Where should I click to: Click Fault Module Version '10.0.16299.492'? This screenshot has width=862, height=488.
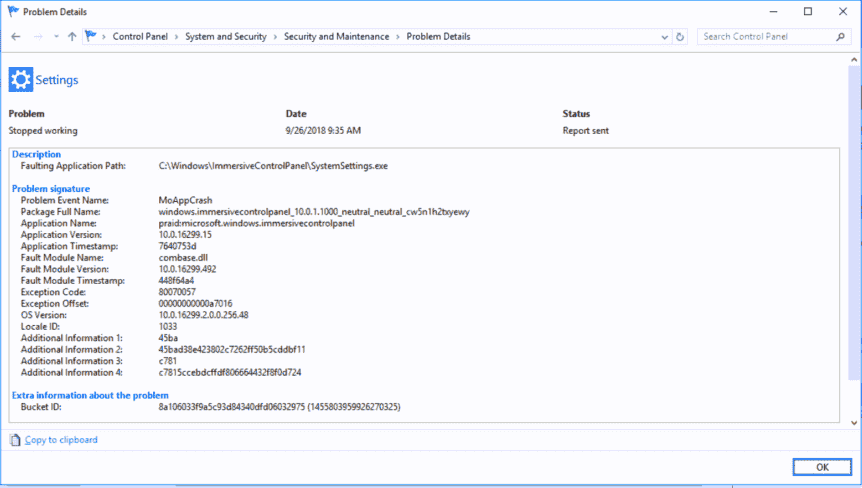tap(187, 269)
